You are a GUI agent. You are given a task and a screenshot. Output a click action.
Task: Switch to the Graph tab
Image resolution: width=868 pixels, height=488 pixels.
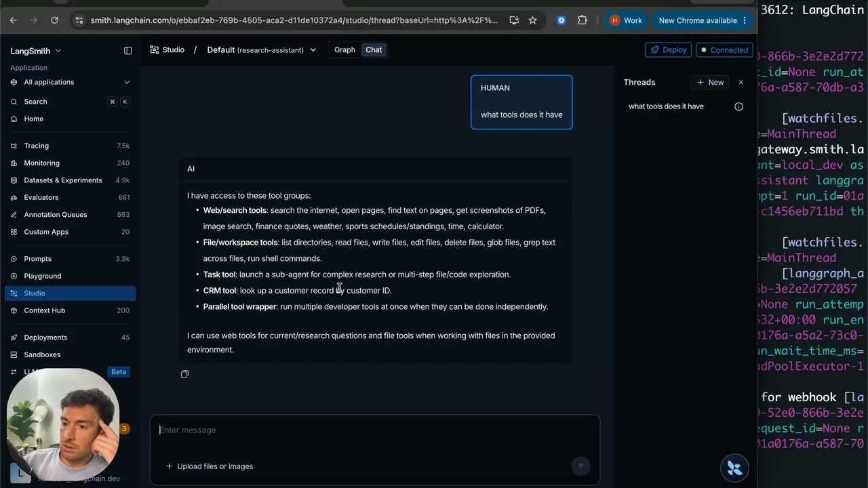pos(344,50)
